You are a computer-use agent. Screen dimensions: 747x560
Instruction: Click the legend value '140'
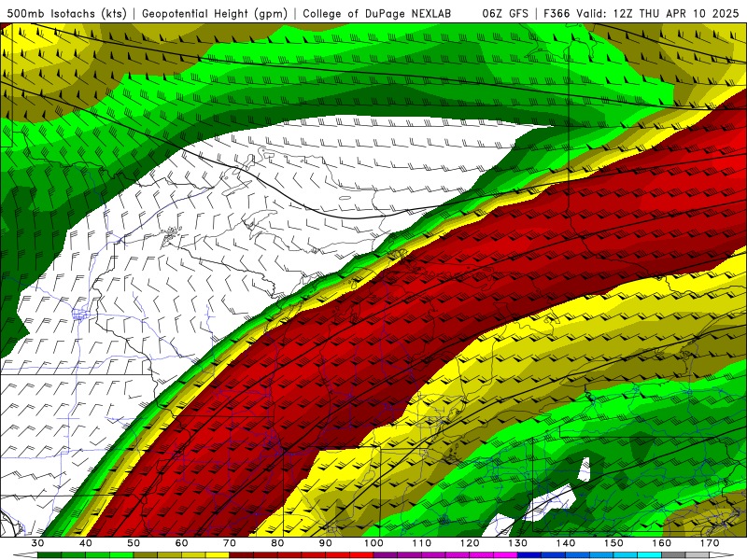566,543
